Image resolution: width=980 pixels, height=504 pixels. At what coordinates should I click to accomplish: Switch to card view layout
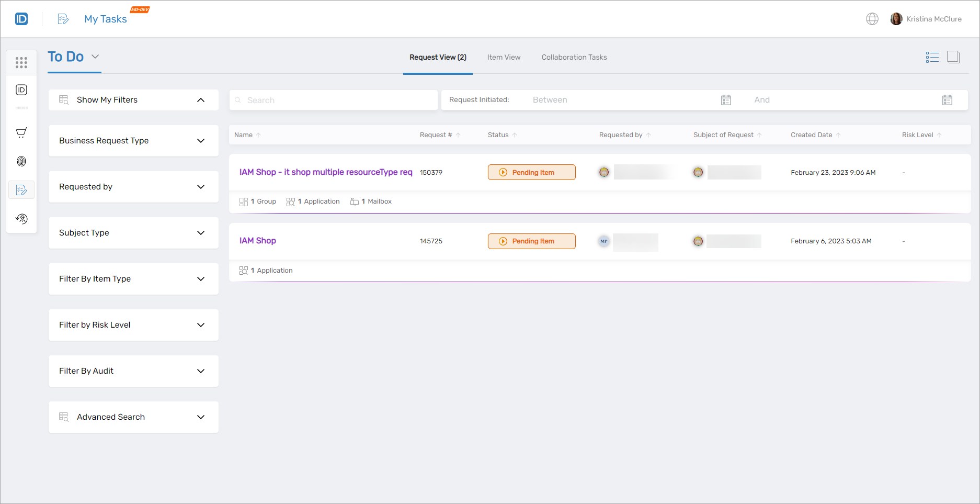click(x=953, y=57)
